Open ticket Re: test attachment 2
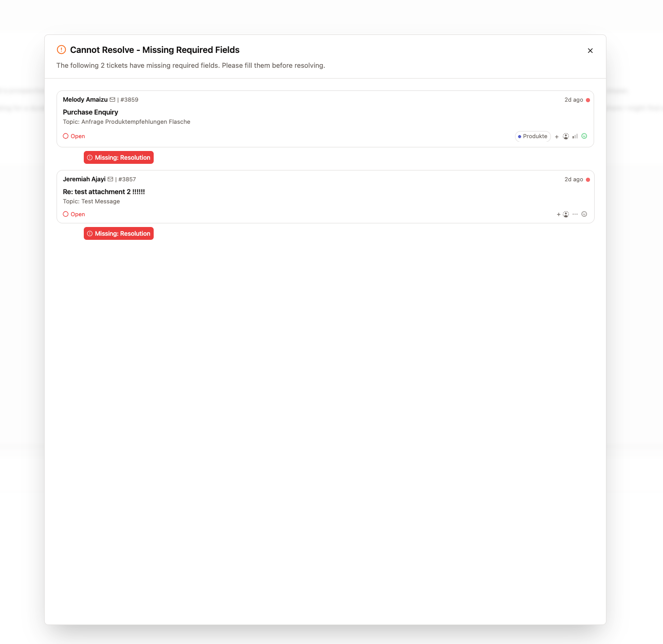The width and height of the screenshot is (663, 644). pyautogui.click(x=104, y=192)
